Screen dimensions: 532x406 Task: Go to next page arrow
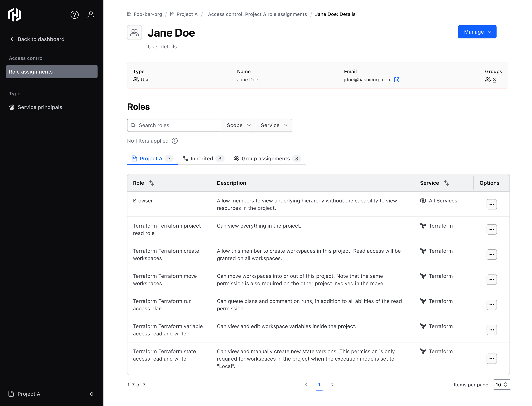coord(332,385)
